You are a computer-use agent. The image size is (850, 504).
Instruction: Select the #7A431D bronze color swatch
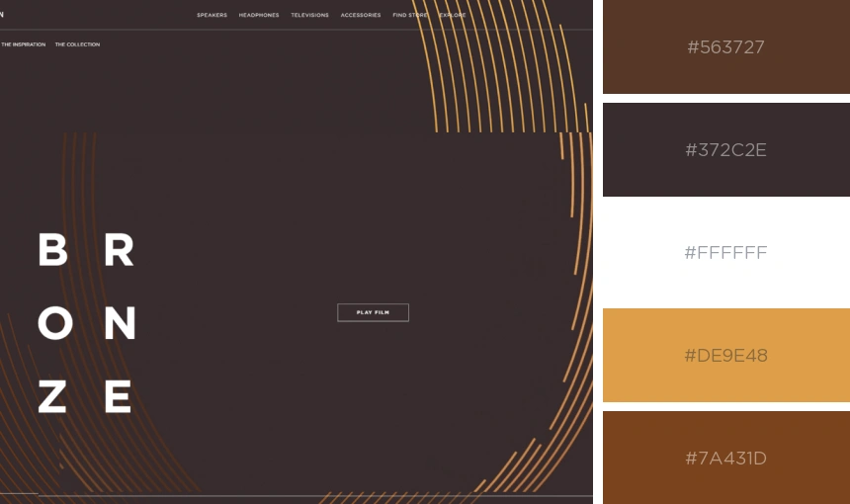click(726, 458)
